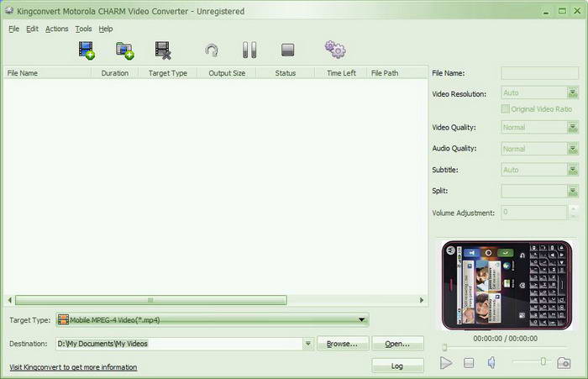Take a snapshot with the camera icon
The image size is (588, 379).
[564, 363]
